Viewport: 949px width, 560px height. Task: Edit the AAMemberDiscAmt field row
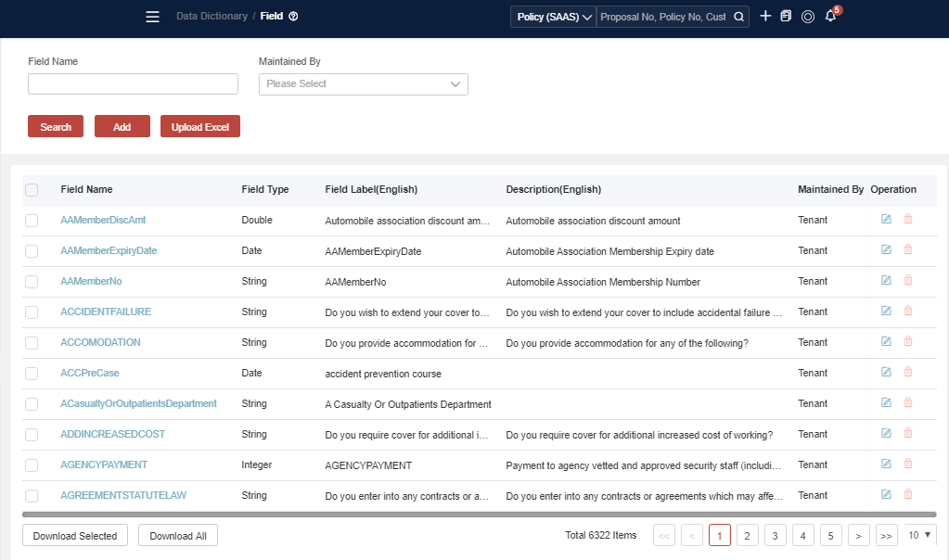[x=886, y=220]
